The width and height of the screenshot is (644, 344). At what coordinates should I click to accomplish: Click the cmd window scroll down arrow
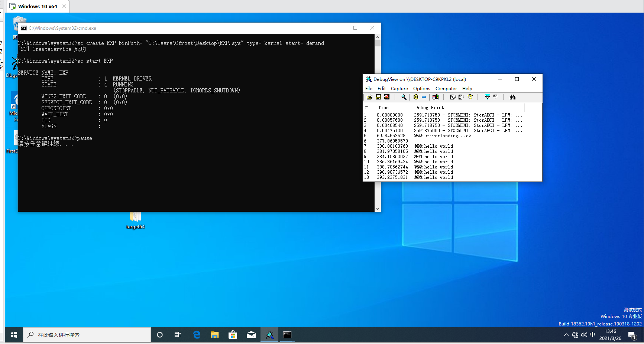coord(378,209)
